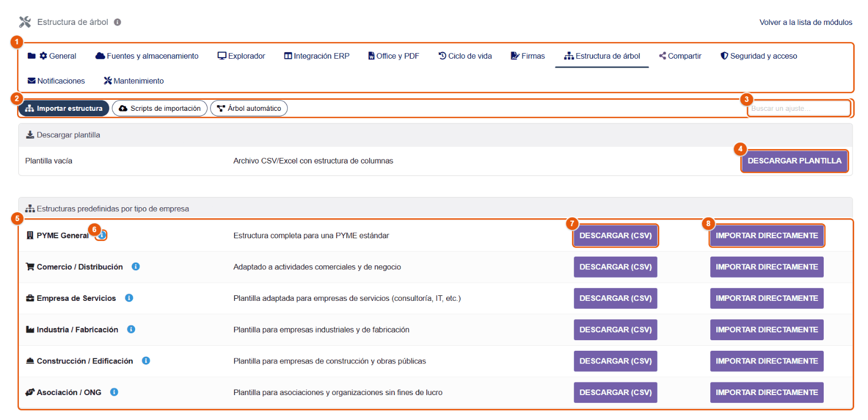
Task: Click the Buscar un ajuste search field
Action: [x=799, y=109]
